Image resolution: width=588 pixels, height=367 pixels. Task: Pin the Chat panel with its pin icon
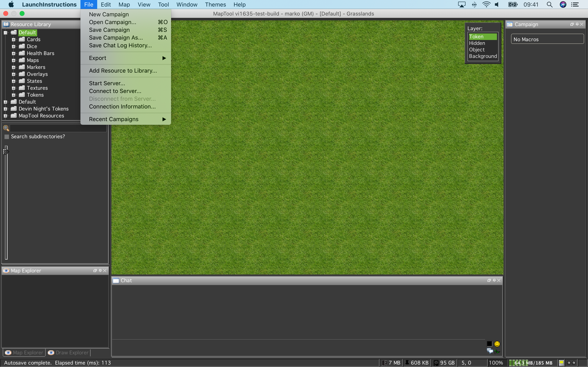pyautogui.click(x=494, y=280)
